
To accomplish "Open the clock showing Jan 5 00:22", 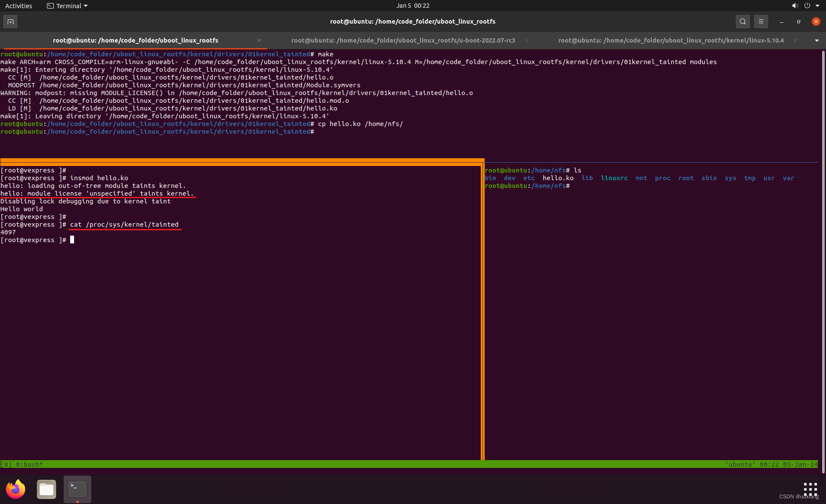I will pyautogui.click(x=413, y=6).
